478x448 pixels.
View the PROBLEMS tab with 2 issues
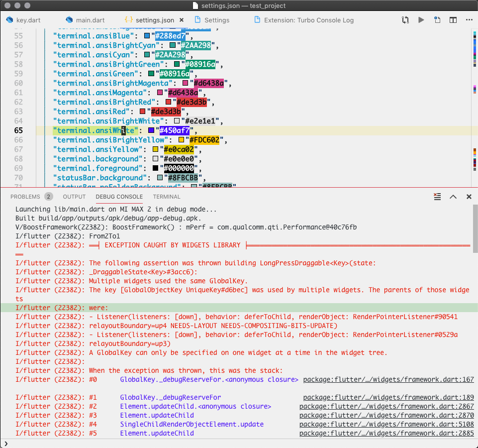click(x=25, y=197)
